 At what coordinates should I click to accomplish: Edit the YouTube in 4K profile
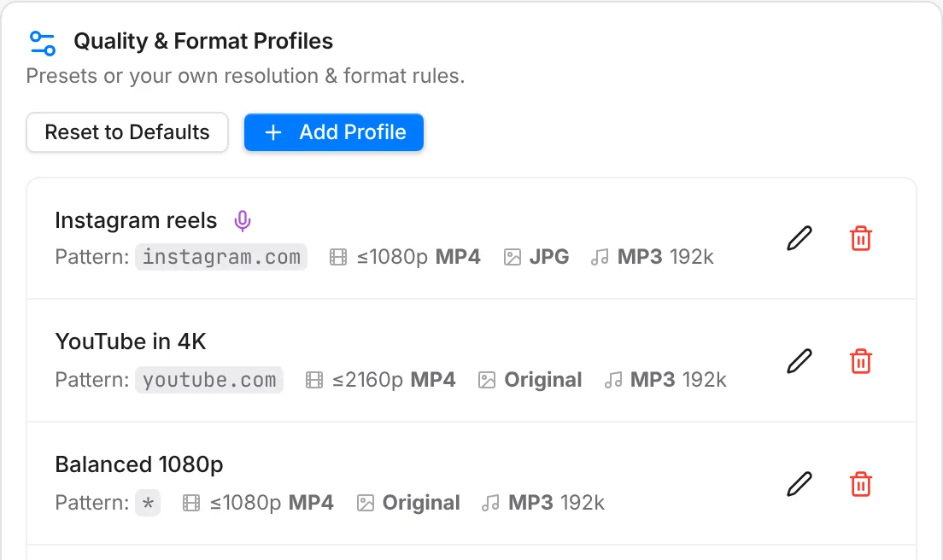pos(799,361)
